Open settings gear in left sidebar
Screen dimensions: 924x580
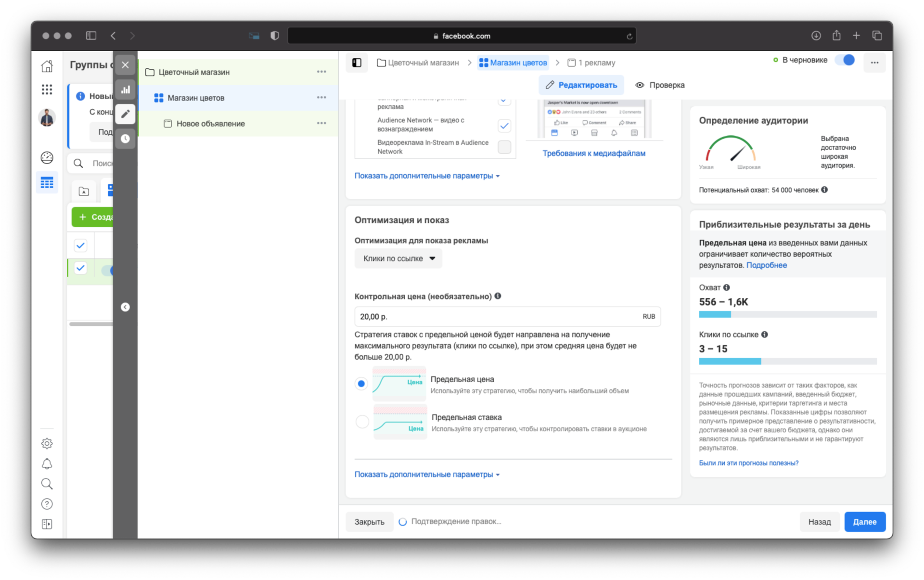pyautogui.click(x=47, y=443)
